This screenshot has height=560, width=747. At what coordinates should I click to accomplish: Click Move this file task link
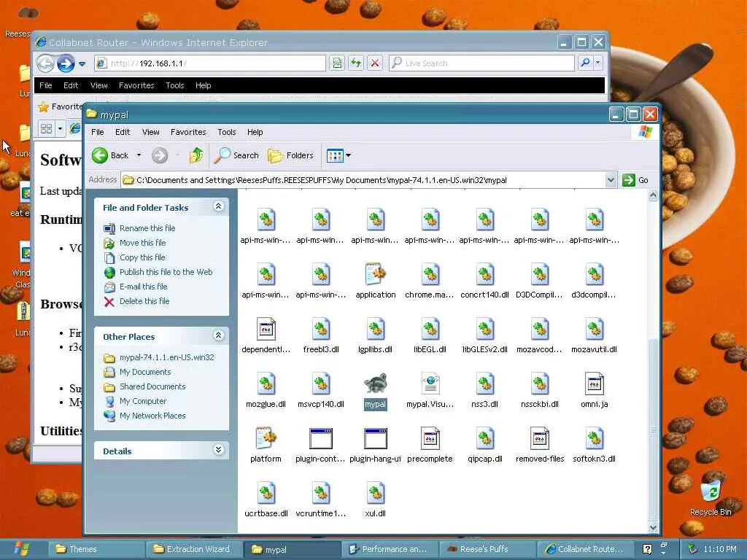click(142, 243)
